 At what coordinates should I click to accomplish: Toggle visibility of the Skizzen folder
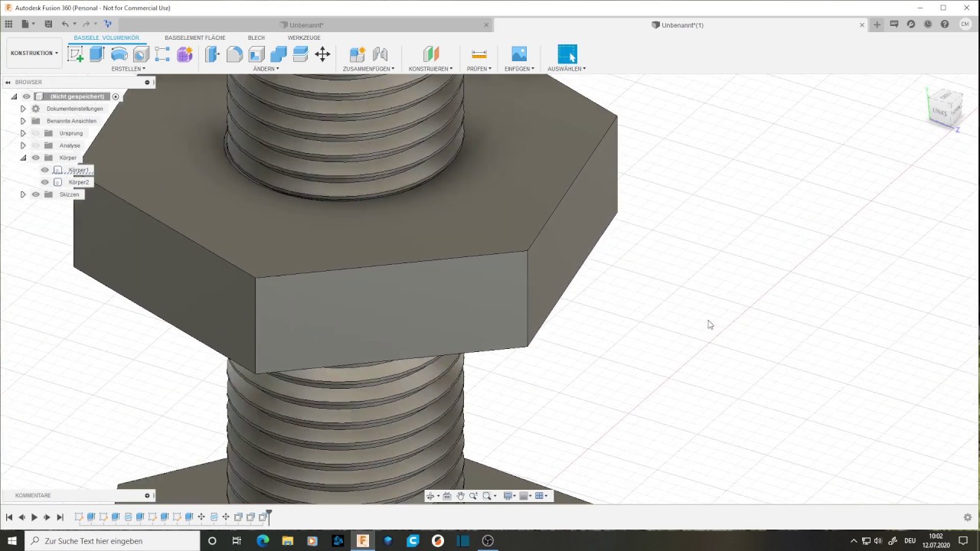click(x=35, y=194)
